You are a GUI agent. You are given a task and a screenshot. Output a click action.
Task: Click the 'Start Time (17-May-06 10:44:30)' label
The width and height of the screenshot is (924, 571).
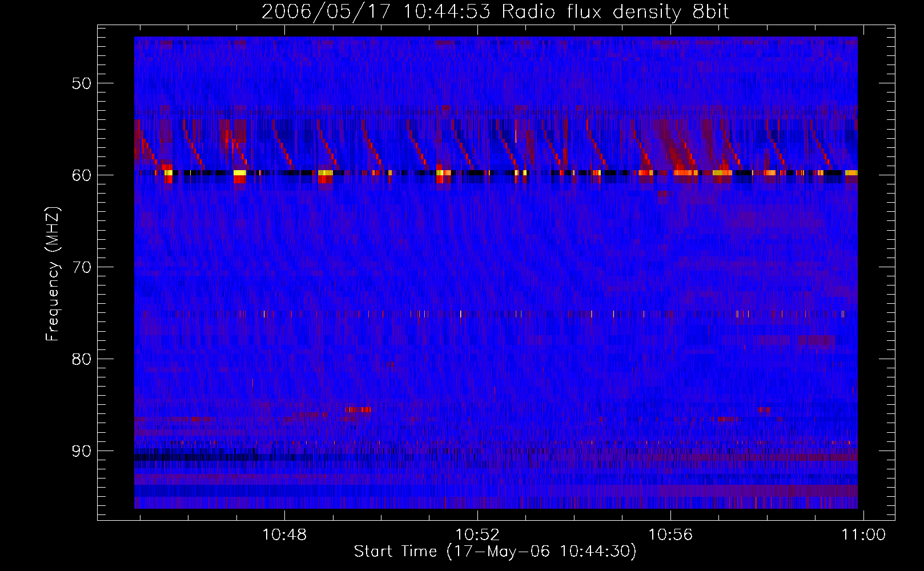pyautogui.click(x=495, y=552)
